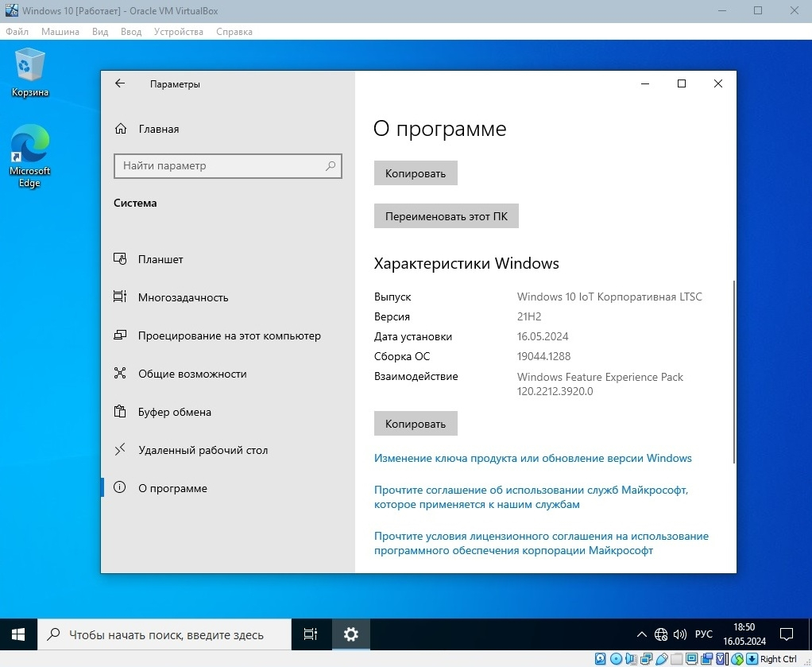812x667 pixels.
Task: Click the Settings gear on the taskbar
Action: (x=350, y=634)
